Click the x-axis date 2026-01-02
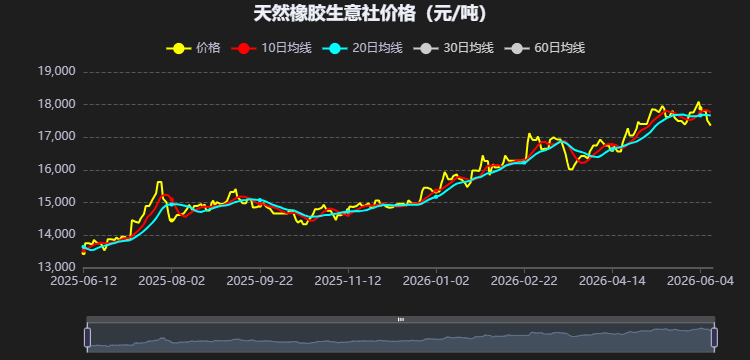This screenshot has height=360, width=750. tap(436, 280)
